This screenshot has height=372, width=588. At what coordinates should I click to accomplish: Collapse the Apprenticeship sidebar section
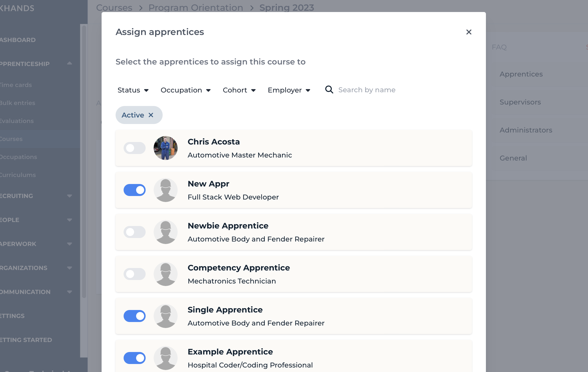click(70, 63)
